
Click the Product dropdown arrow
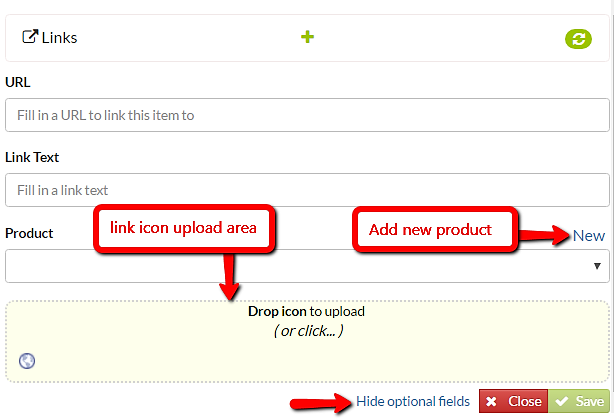(x=597, y=266)
